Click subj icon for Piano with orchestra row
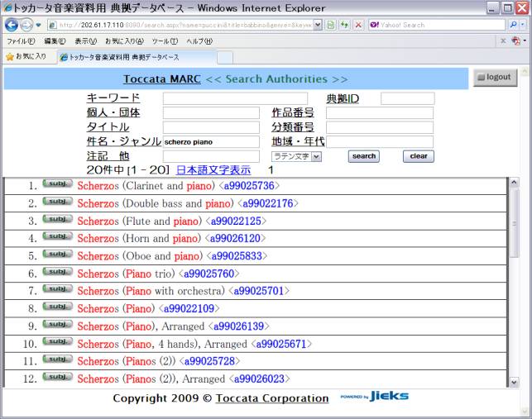Image resolution: width=532 pixels, height=419 pixels. pos(57,288)
